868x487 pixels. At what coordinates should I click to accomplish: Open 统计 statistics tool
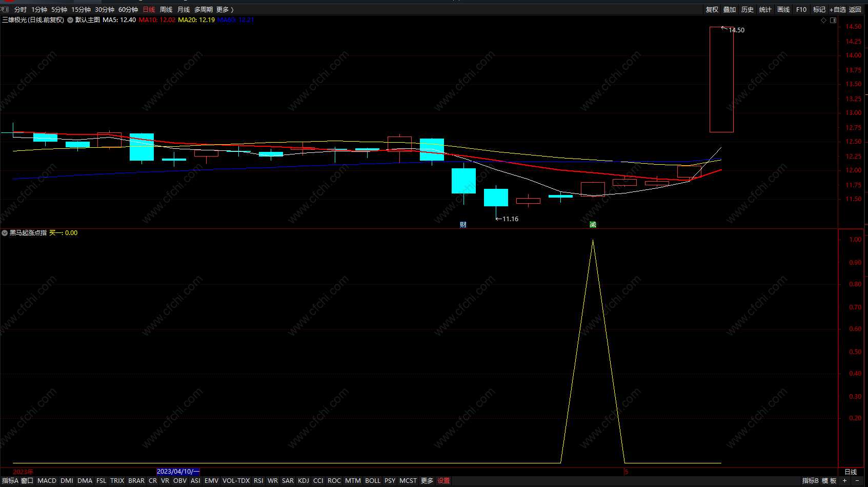(x=765, y=10)
